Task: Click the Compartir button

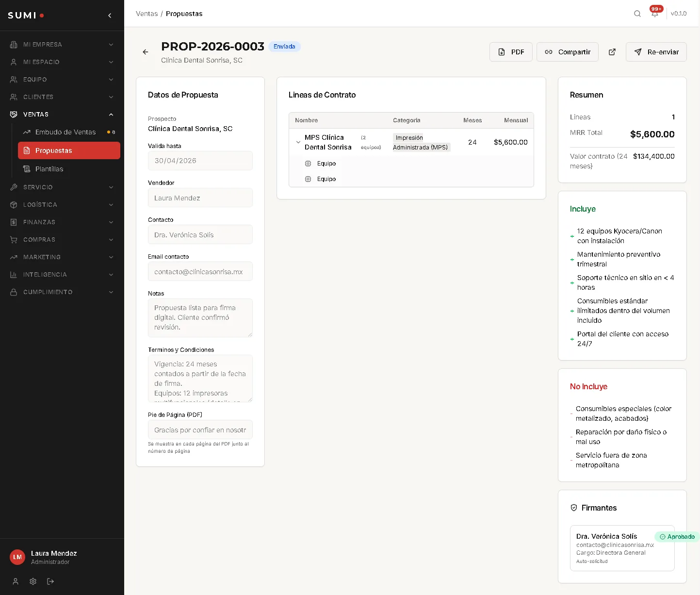Action: coord(567,52)
